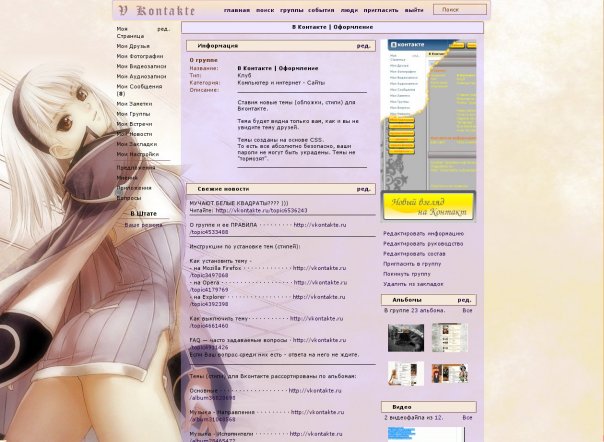Click Редактировать руководство

(423, 244)
